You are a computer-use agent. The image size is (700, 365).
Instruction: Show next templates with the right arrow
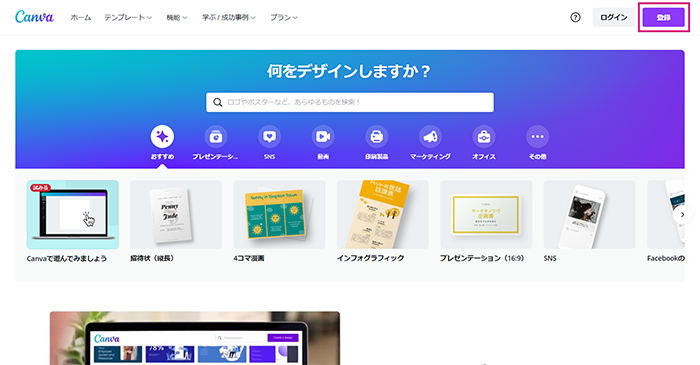(682, 215)
